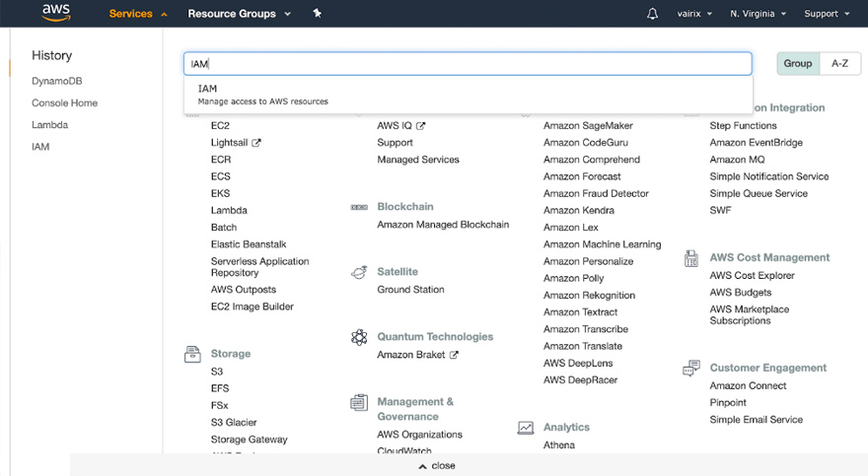Click the Analytics chart icon
868x476 pixels.
pos(526,428)
